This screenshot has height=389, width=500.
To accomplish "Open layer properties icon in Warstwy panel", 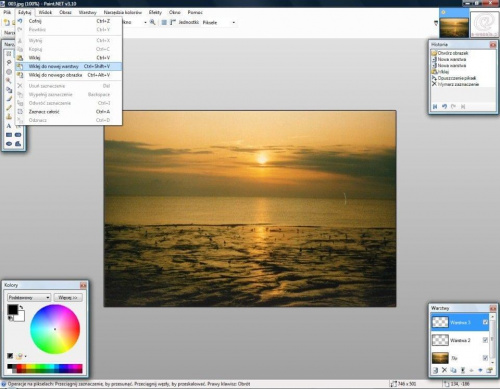I will [489, 370].
